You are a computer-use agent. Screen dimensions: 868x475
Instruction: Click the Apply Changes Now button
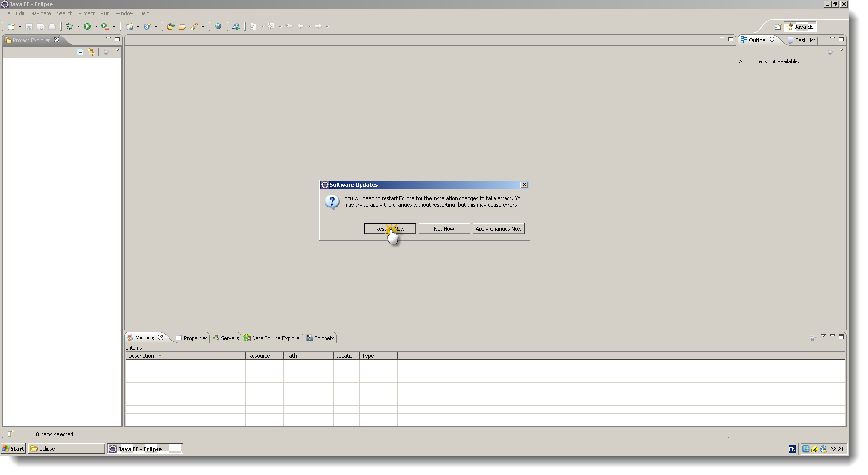498,229
